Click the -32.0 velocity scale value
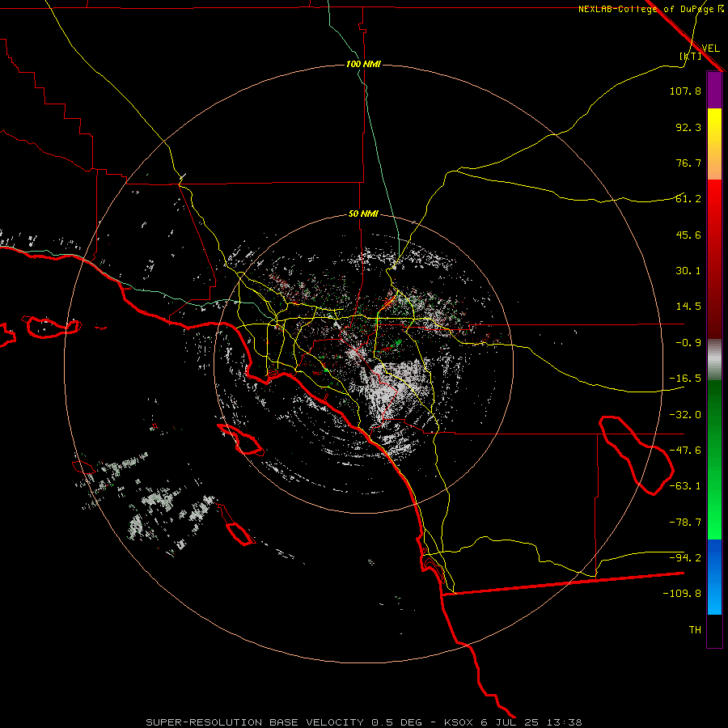Screen dimensions: 728x728 685,415
